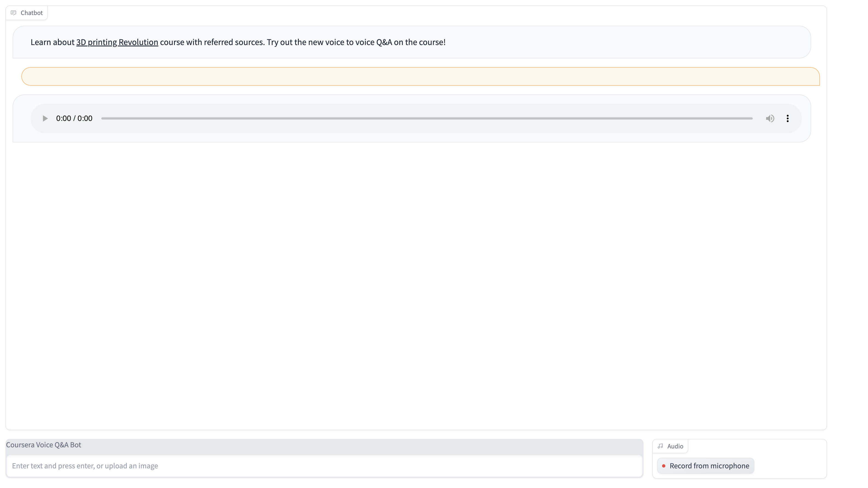The image size is (868, 488).
Task: Click the music note icon beside Audio
Action: tap(661, 446)
